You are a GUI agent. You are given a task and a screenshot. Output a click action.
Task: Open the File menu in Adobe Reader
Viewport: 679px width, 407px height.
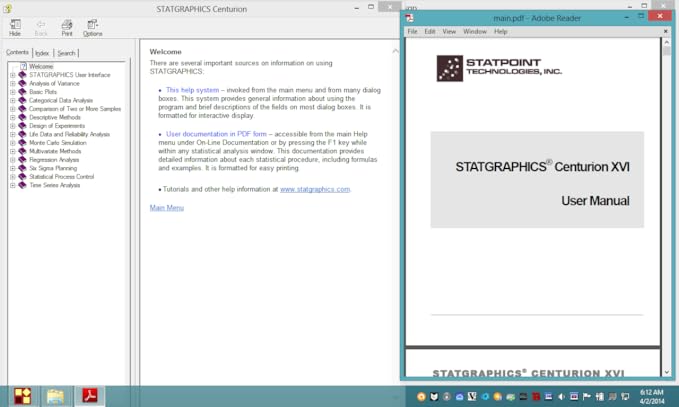pyautogui.click(x=412, y=32)
